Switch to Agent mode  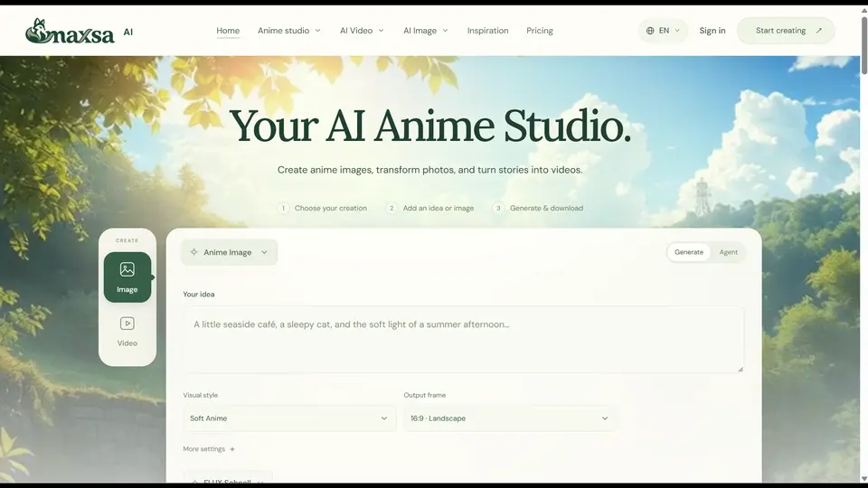728,252
